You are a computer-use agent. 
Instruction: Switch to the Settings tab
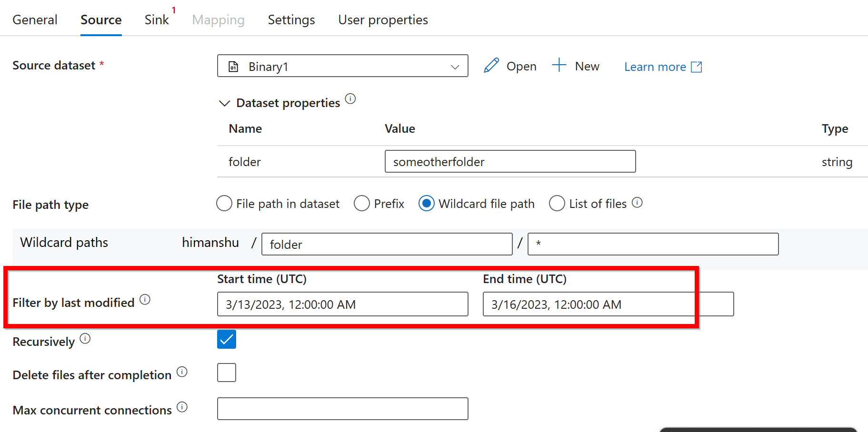pyautogui.click(x=291, y=20)
